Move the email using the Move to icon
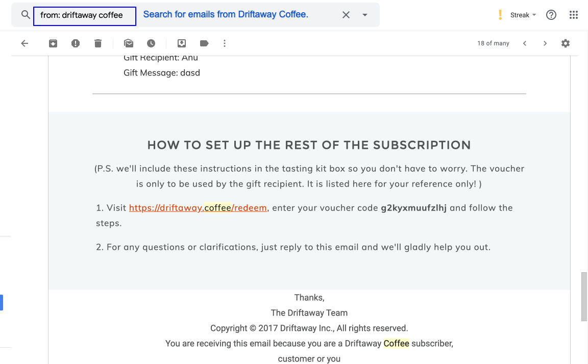 coord(182,43)
